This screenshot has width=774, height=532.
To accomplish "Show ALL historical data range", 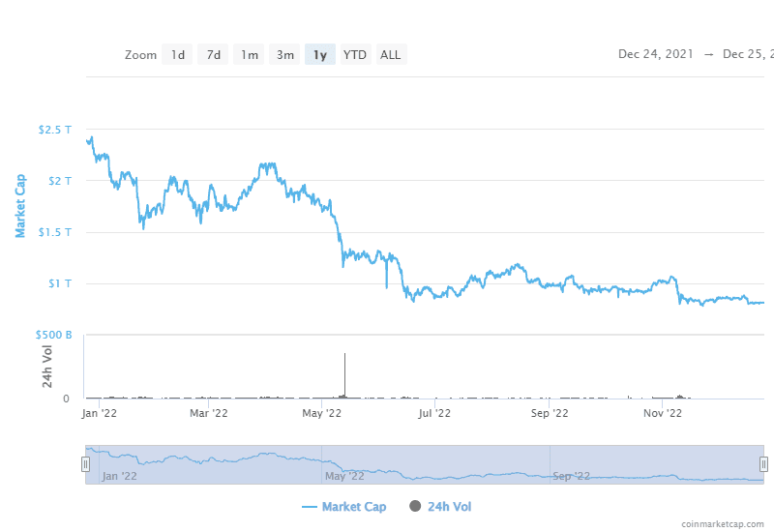I will [x=390, y=55].
